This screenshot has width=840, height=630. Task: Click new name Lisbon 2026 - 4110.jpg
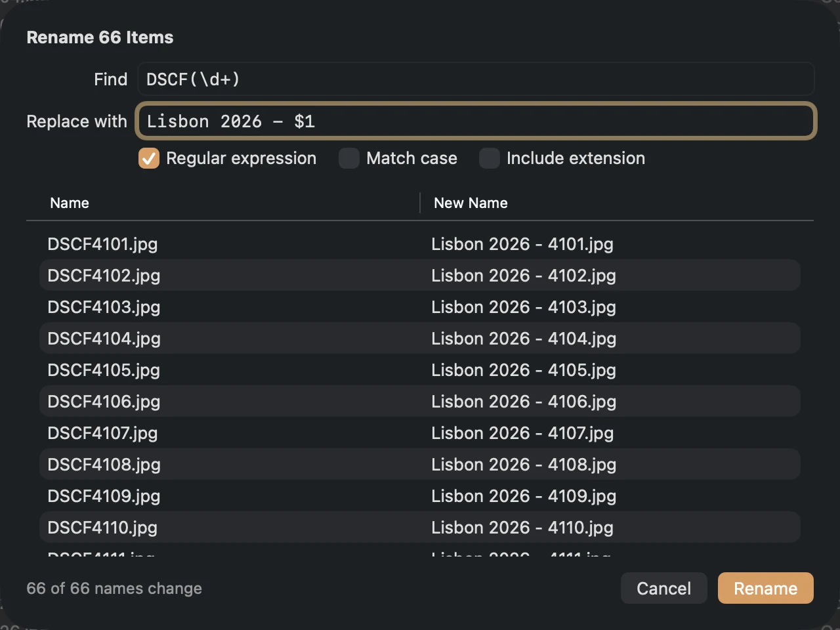pyautogui.click(x=522, y=528)
